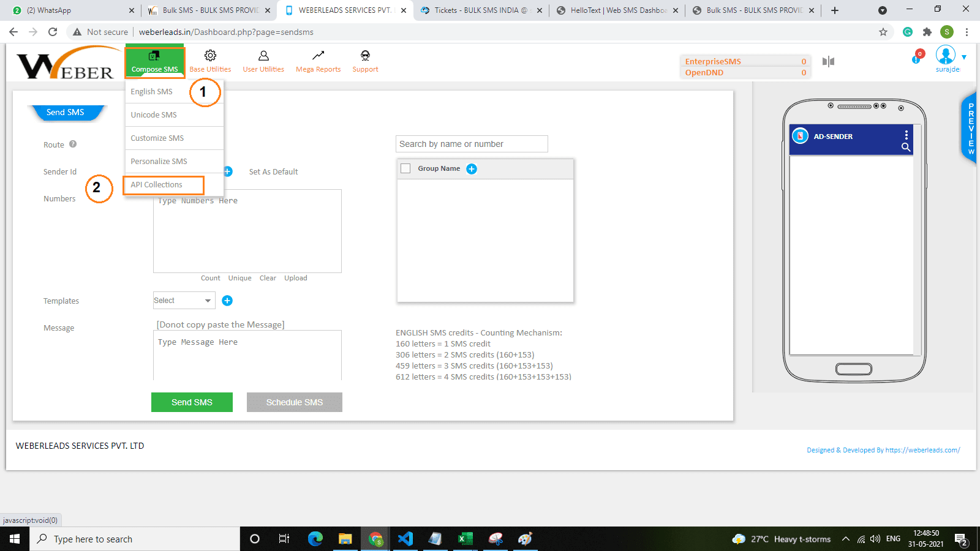Click the plus icon beside Group Name
The width and height of the screenshot is (980, 551).
tap(472, 169)
